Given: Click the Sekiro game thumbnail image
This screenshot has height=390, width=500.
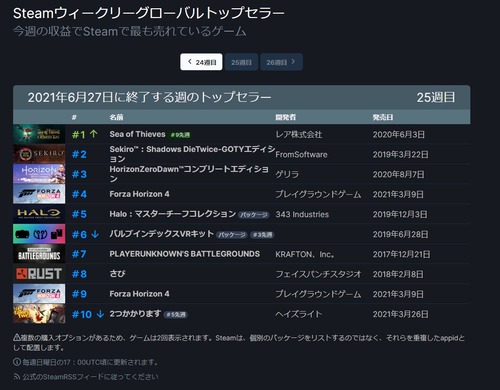Looking at the screenshot, I should pyautogui.click(x=39, y=154).
